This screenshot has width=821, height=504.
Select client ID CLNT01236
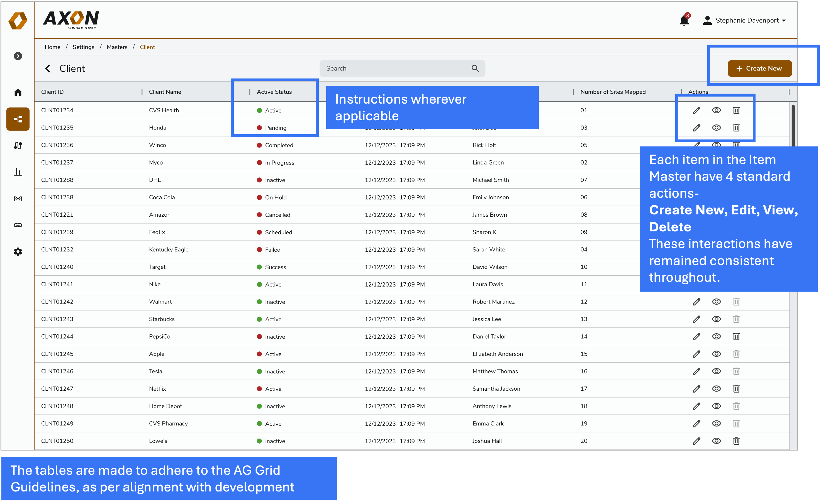tap(57, 145)
